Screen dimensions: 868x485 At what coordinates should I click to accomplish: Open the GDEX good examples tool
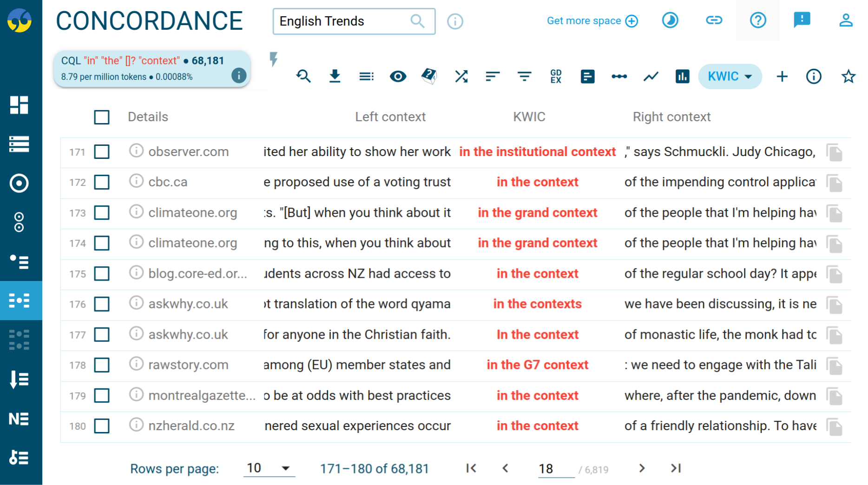click(x=556, y=76)
